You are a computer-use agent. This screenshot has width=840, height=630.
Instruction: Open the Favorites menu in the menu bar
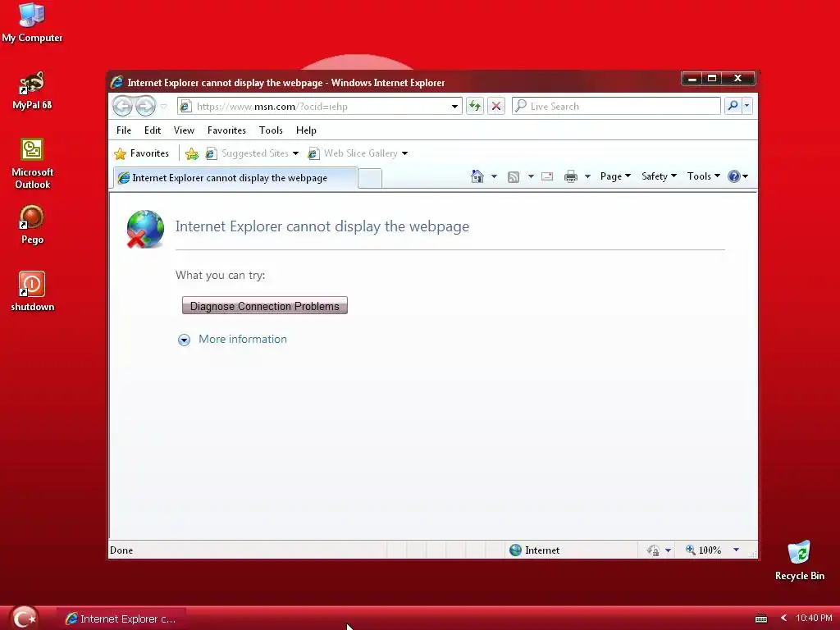click(226, 130)
